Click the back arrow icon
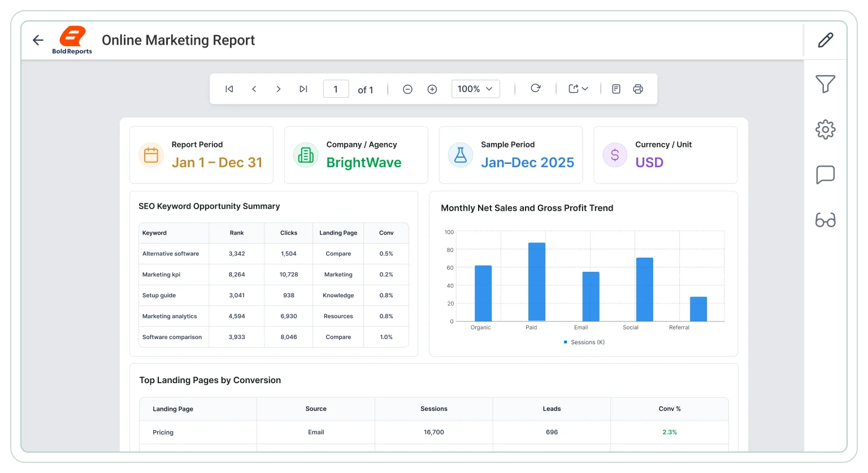The height and width of the screenshot is (473, 868). click(x=38, y=40)
